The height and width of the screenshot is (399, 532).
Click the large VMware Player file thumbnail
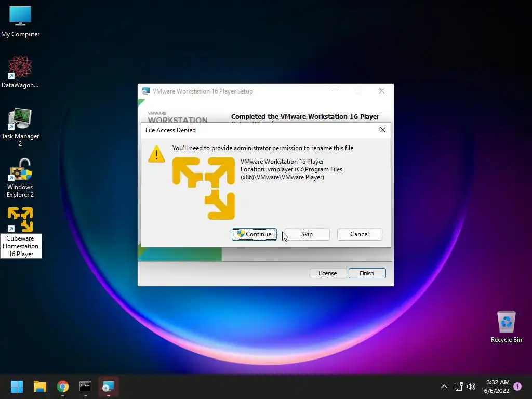[204, 188]
